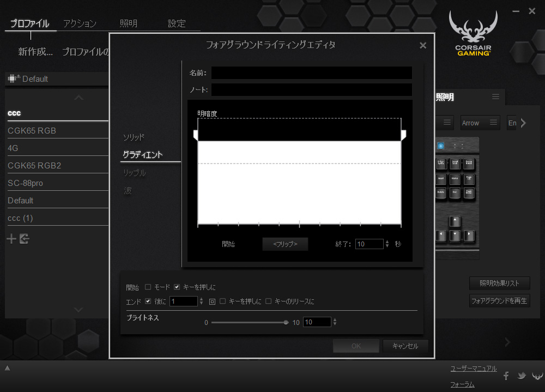Open the Facebook icon link
This screenshot has height=392, width=545.
pos(506,376)
